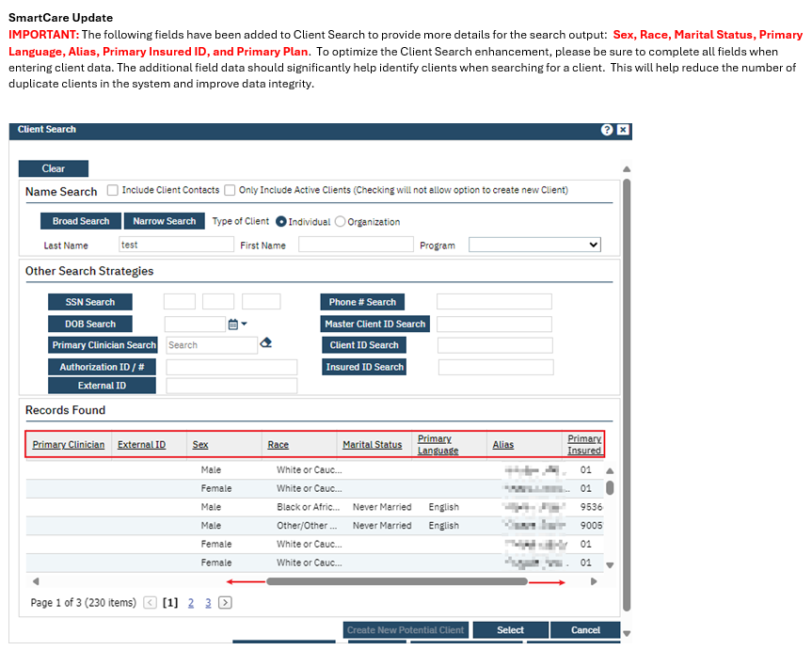This screenshot has height=650, width=812.
Task: Focus the Last Name field
Action: (176, 245)
